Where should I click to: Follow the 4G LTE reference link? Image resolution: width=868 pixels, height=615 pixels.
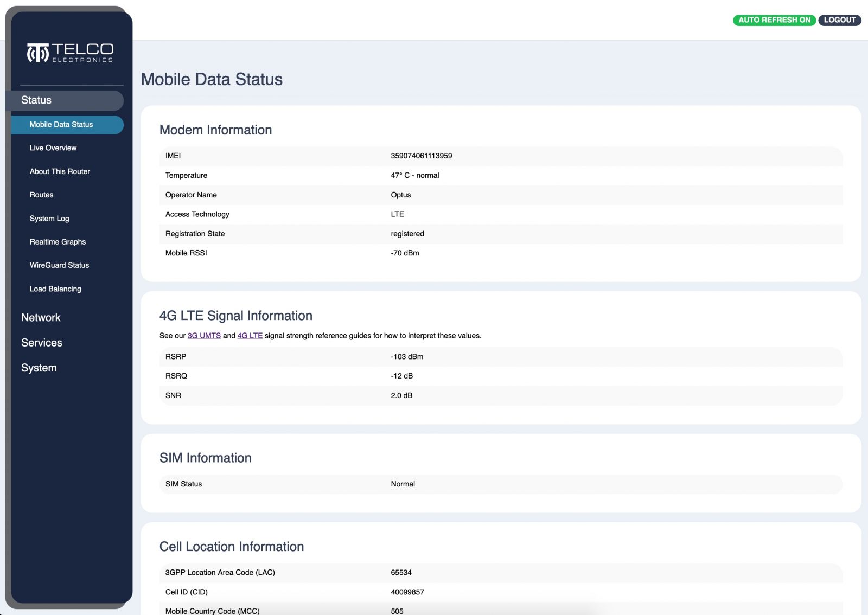pos(250,336)
